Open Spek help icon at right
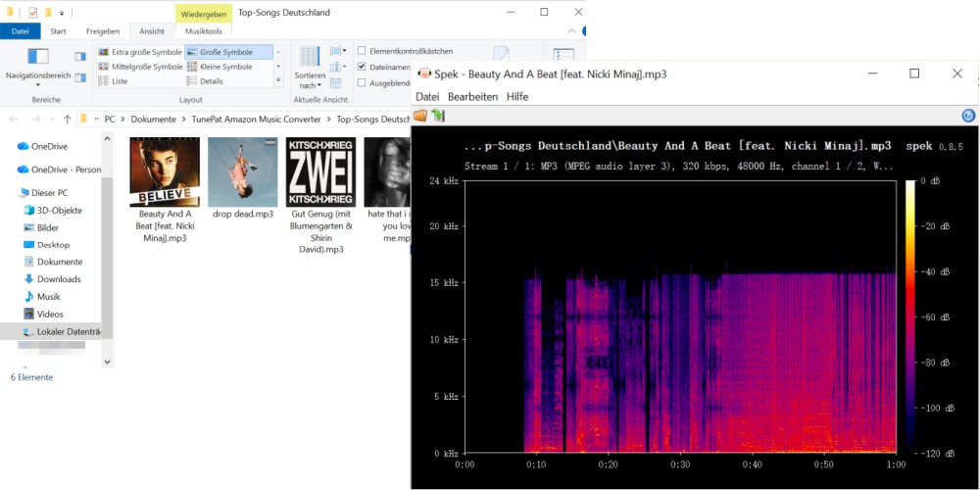This screenshot has width=980, height=490. click(x=968, y=115)
